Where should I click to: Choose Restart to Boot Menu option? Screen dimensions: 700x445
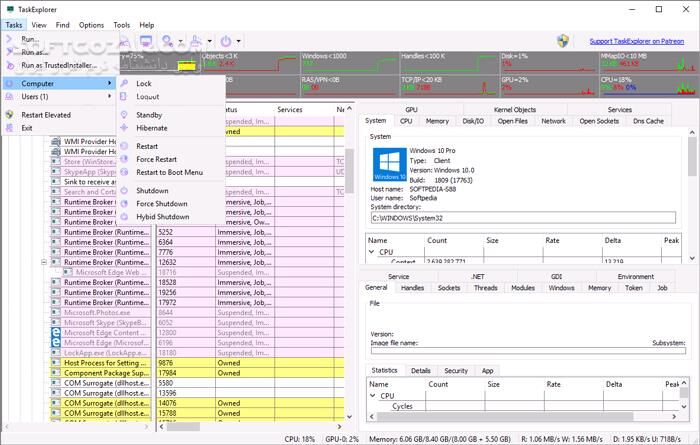click(x=169, y=172)
